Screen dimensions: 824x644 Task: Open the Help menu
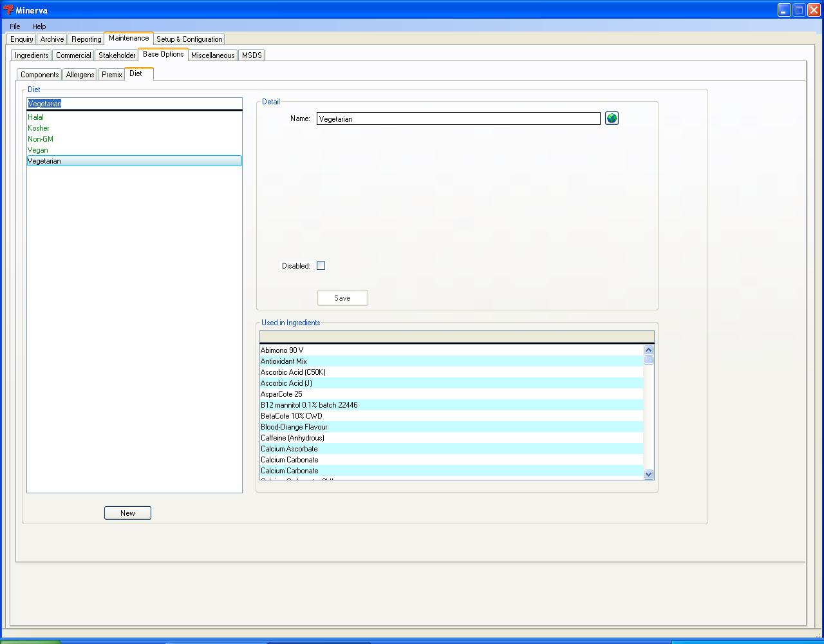pyautogui.click(x=39, y=26)
